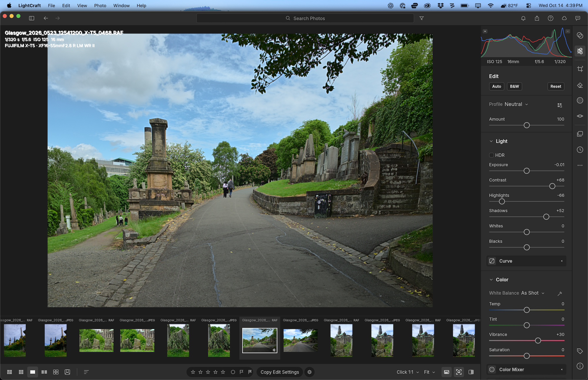
Task: Browse profiles with the grid icon
Action: pos(559,105)
